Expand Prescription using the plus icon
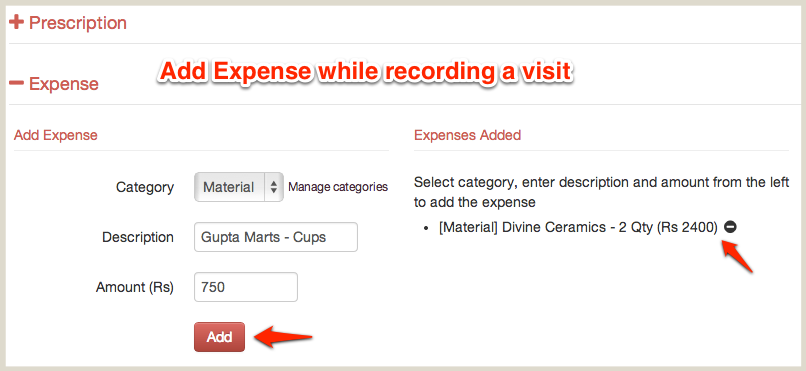806x371 pixels. pos(16,23)
